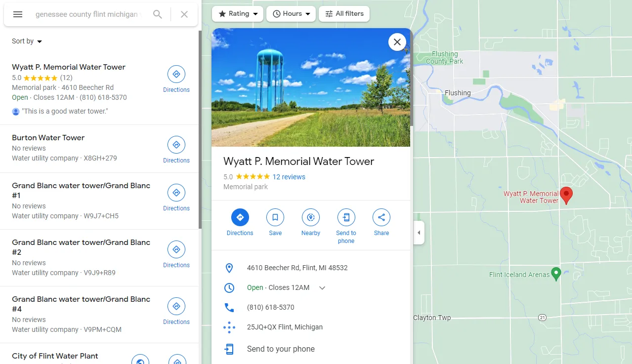Image resolution: width=632 pixels, height=364 pixels.
Task: Open the 12 reviews for the water tower
Action: click(289, 176)
